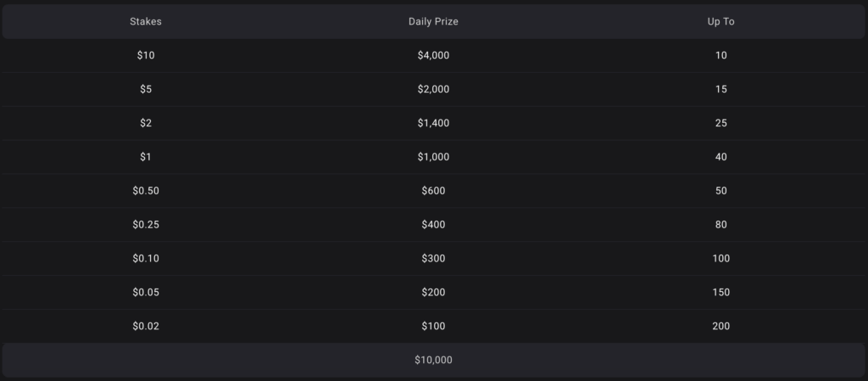Click the Daily Prize column header
The width and height of the screenshot is (868, 381).
[x=433, y=21]
